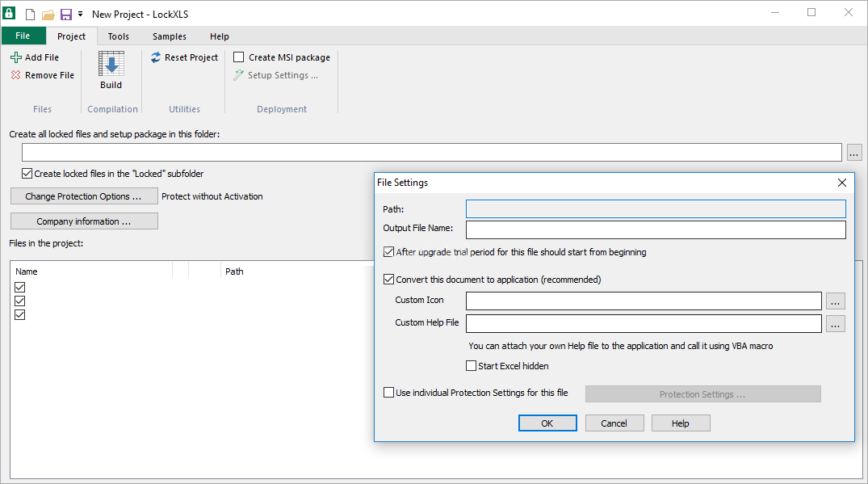Cancel the File Settings dialog
868x484 pixels.
614,423
